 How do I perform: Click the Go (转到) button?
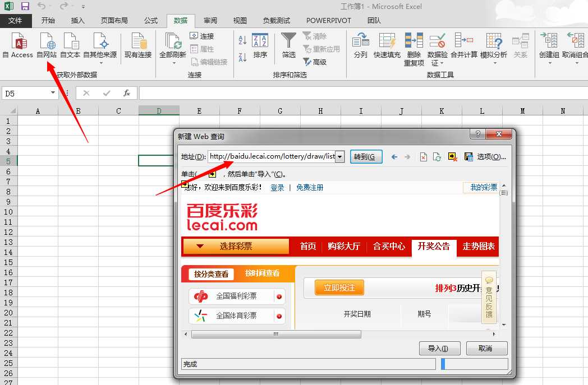click(366, 156)
